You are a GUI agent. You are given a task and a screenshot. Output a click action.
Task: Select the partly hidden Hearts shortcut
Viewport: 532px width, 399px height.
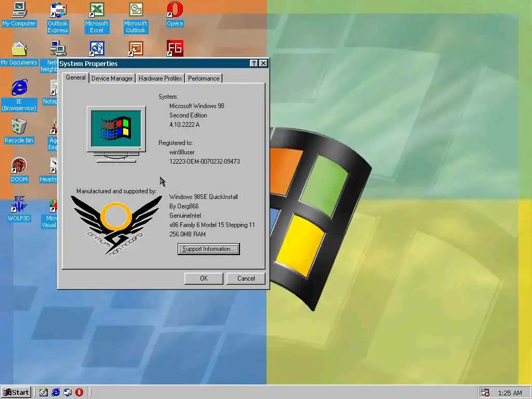coord(48,170)
